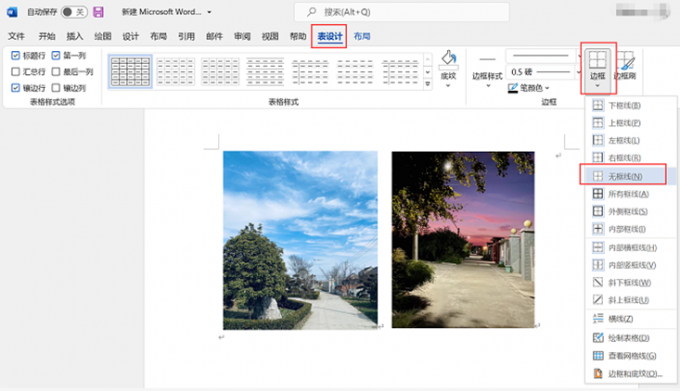The height and width of the screenshot is (391, 680).
Task: Click the 底纹 shading paint bucket icon
Action: (x=448, y=59)
